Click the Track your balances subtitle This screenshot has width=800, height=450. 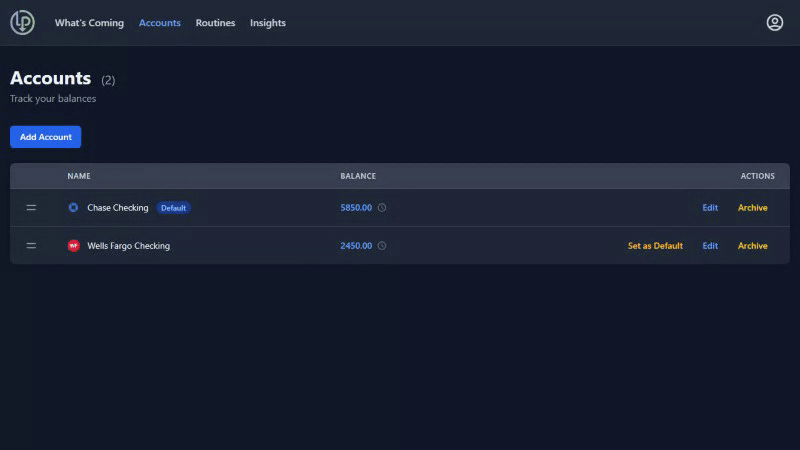pos(53,98)
